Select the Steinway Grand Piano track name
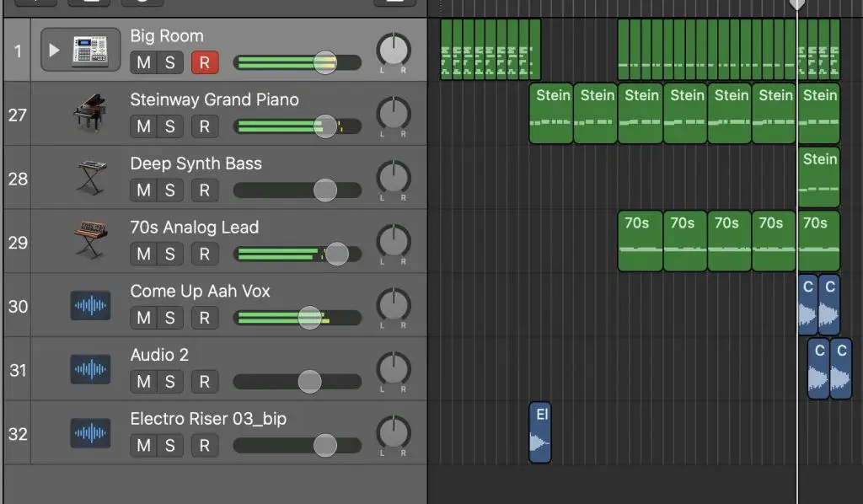 214,99
